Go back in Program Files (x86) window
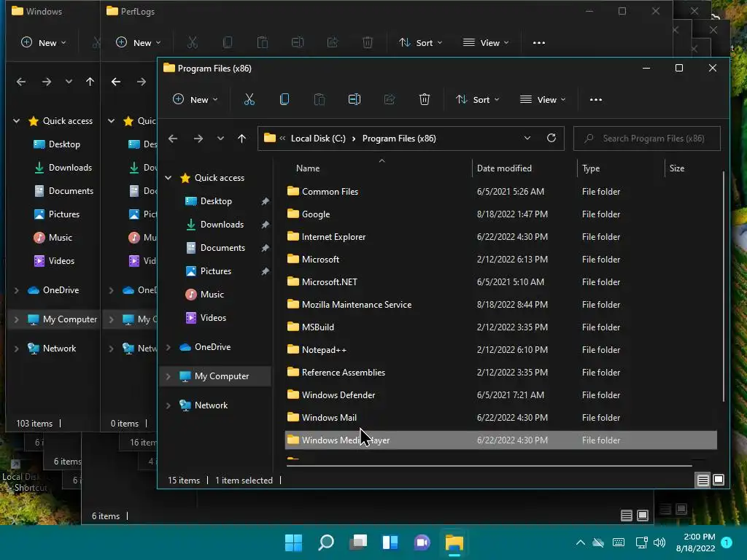This screenshot has width=747, height=560. [173, 139]
